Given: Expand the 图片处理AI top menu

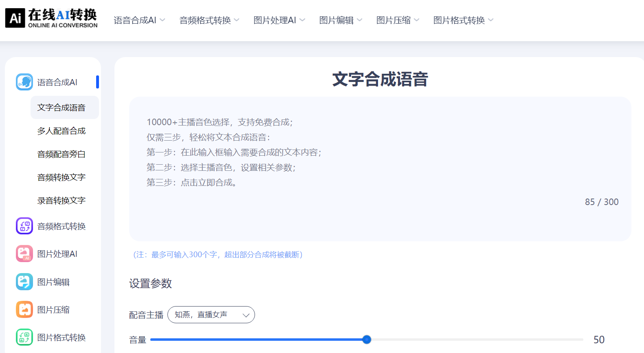Looking at the screenshot, I should click(x=279, y=20).
